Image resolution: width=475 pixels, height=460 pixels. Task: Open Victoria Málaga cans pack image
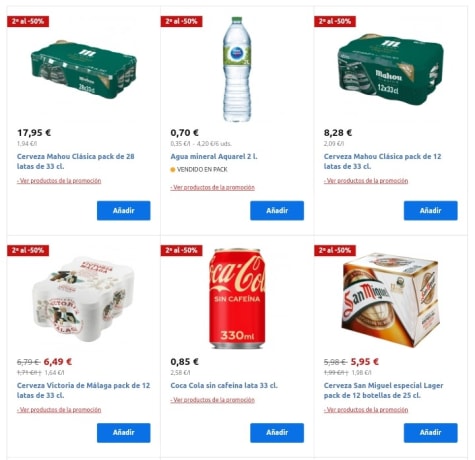pyautogui.click(x=84, y=299)
